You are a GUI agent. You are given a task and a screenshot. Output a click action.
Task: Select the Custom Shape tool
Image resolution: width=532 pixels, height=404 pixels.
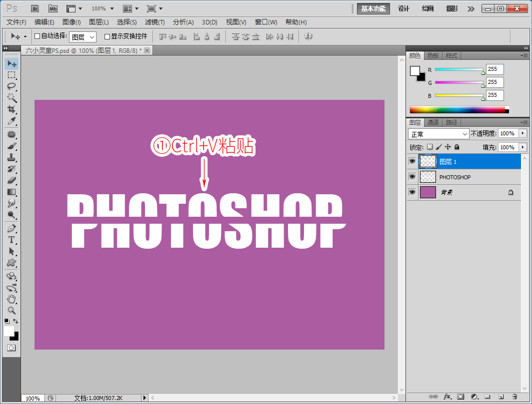pyautogui.click(x=11, y=263)
